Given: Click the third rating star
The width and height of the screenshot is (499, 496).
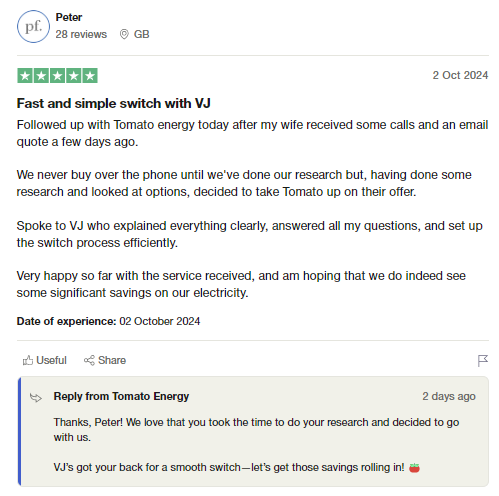Looking at the screenshot, I should (57, 76).
